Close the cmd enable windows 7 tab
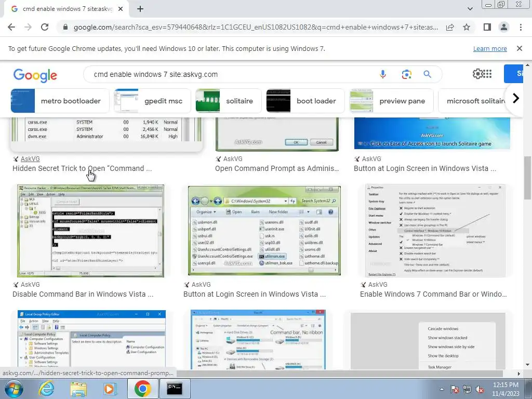 coord(121,9)
